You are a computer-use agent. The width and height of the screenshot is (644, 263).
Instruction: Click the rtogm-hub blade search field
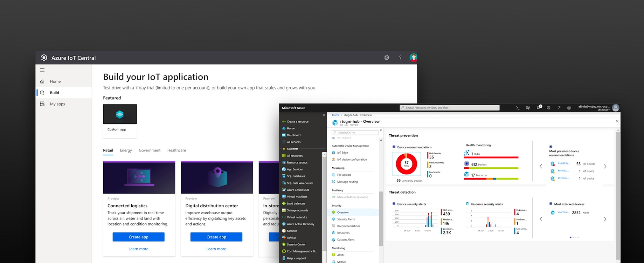[355, 133]
